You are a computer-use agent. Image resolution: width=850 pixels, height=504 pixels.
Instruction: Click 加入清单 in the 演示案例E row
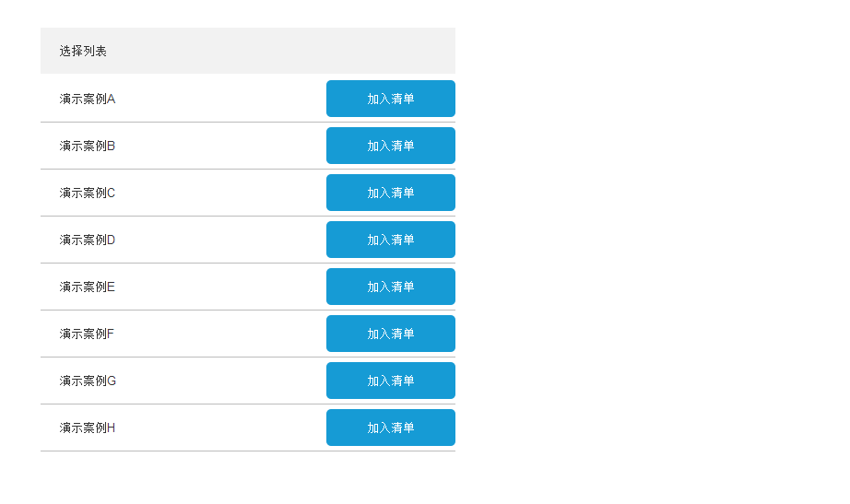(x=390, y=287)
